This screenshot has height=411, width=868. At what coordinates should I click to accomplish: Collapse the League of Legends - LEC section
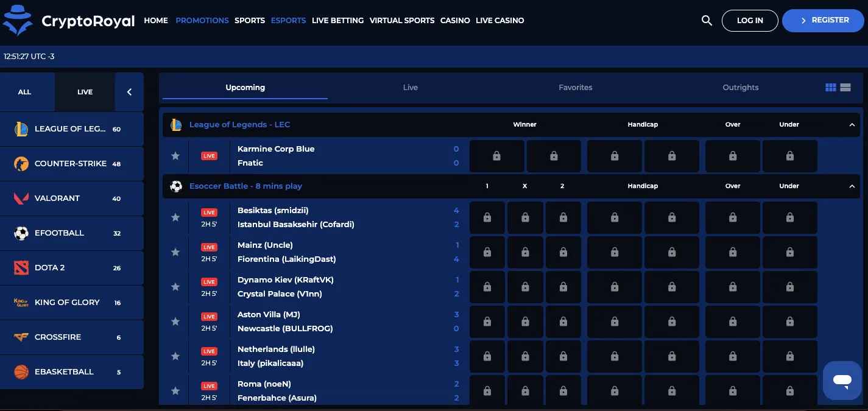tap(852, 125)
